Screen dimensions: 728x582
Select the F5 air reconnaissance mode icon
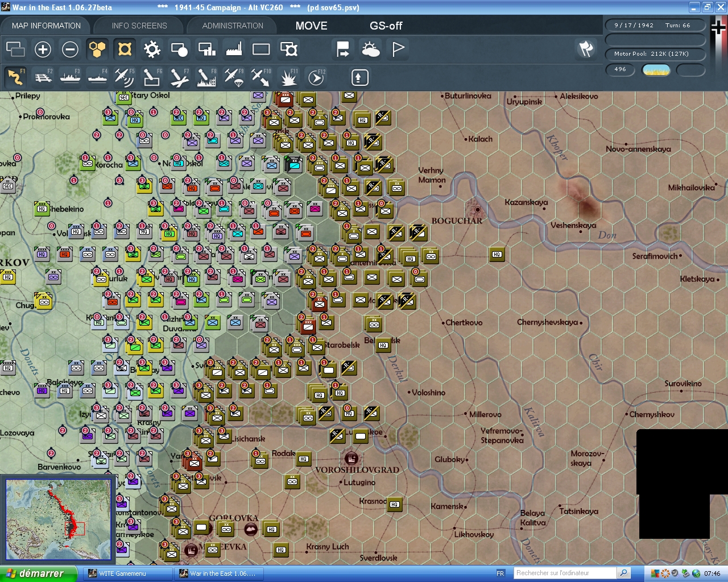point(125,77)
